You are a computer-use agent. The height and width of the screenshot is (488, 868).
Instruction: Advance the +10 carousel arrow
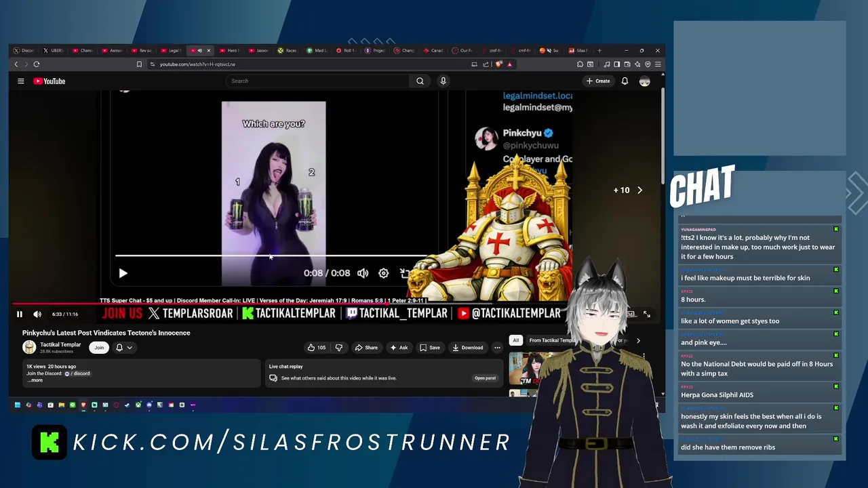[x=639, y=190]
